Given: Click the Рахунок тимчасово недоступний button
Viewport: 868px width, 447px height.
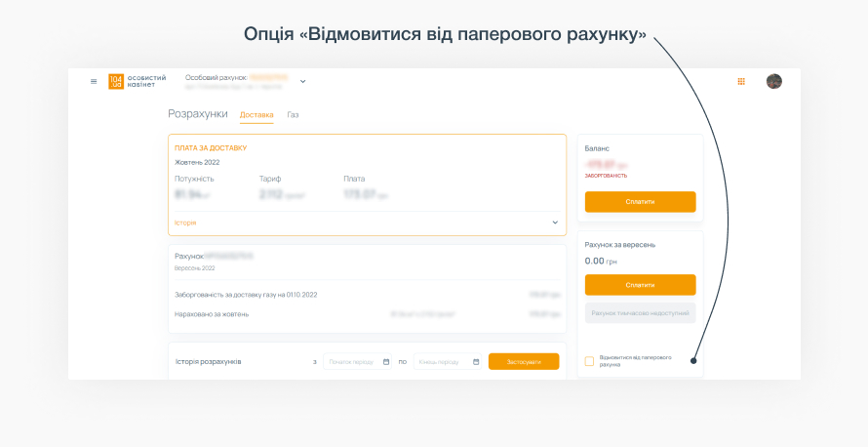Looking at the screenshot, I should (640, 313).
